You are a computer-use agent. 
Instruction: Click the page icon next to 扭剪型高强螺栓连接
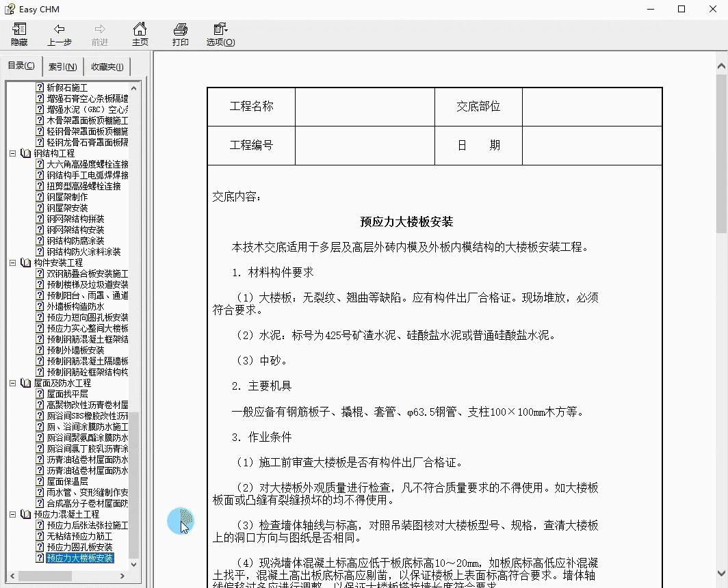point(40,186)
